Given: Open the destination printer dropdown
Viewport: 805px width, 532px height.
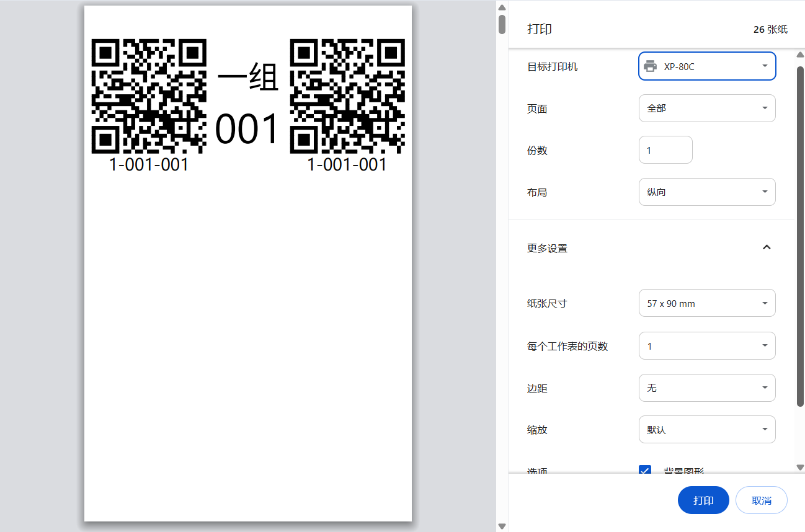Looking at the screenshot, I should point(707,66).
